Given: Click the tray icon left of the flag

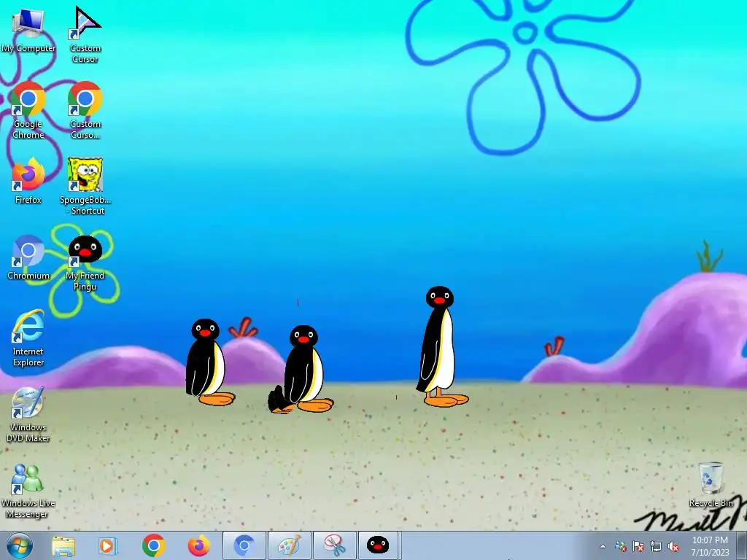Looking at the screenshot, I should pos(621,547).
